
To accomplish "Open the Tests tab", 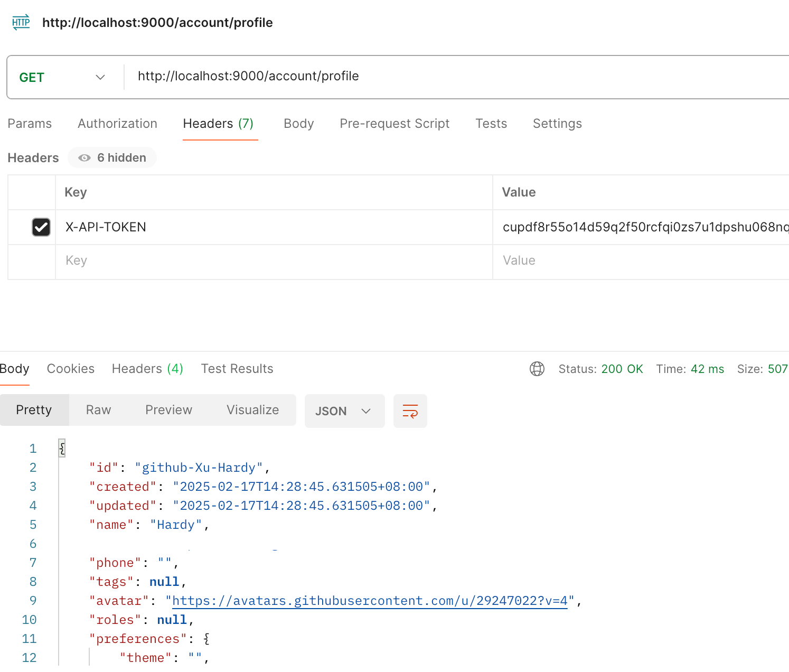I will [491, 124].
